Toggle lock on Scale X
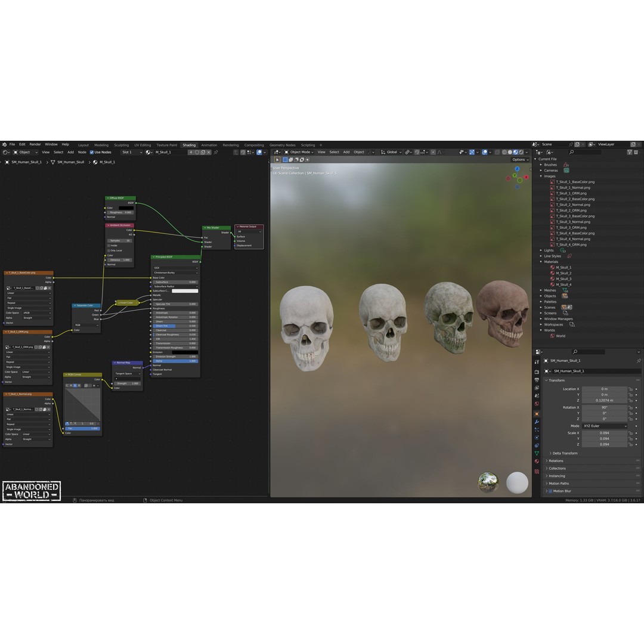The width and height of the screenshot is (644, 644). point(630,433)
